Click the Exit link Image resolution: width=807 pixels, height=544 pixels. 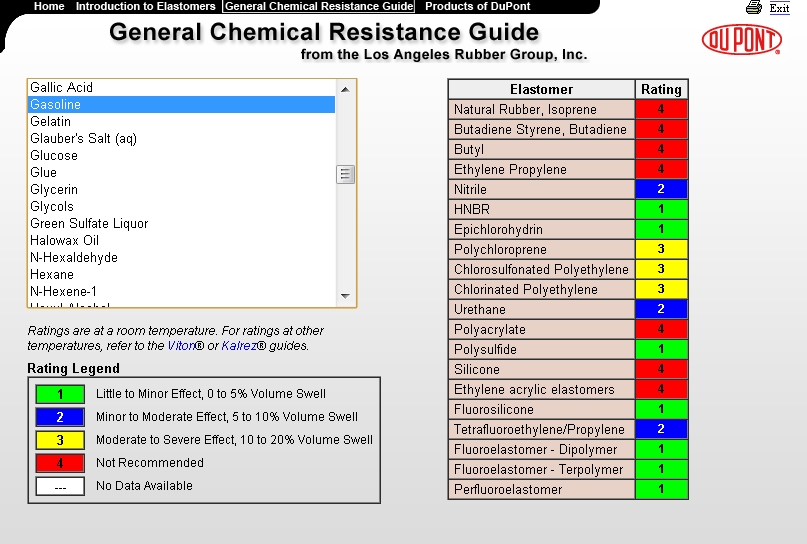[779, 8]
